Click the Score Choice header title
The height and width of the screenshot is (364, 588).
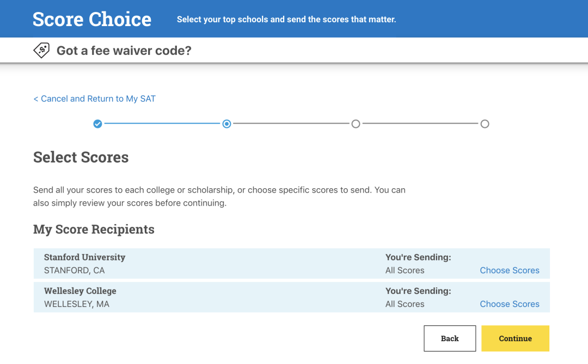(92, 19)
